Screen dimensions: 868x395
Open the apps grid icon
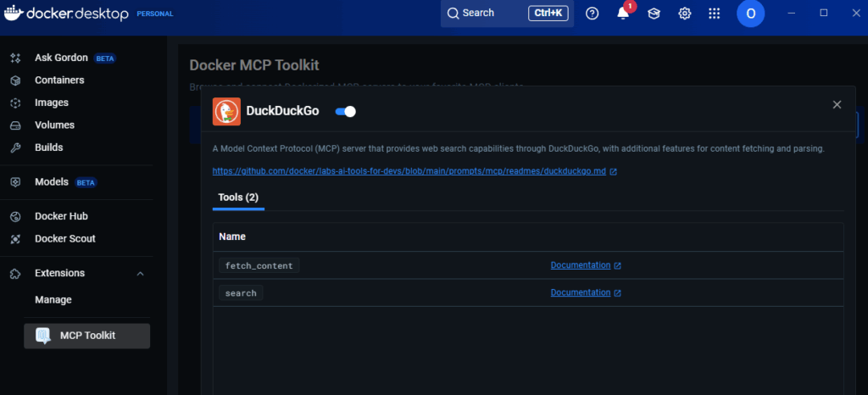click(715, 14)
